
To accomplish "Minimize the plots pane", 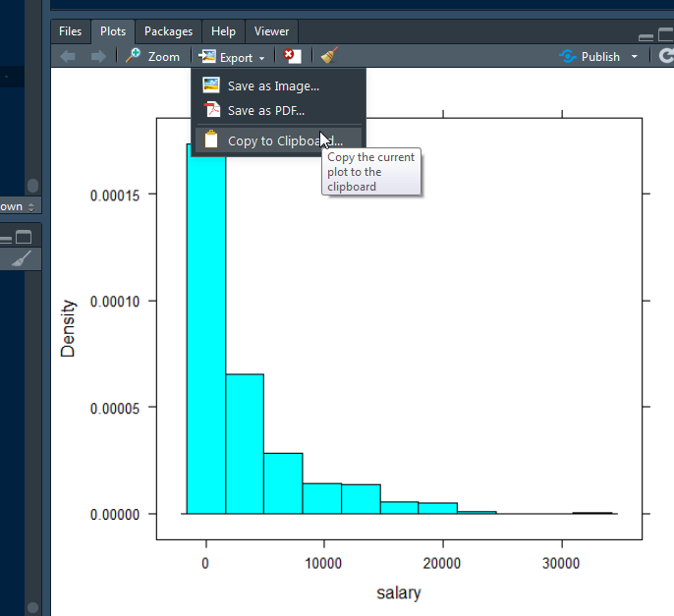I will 645,36.
